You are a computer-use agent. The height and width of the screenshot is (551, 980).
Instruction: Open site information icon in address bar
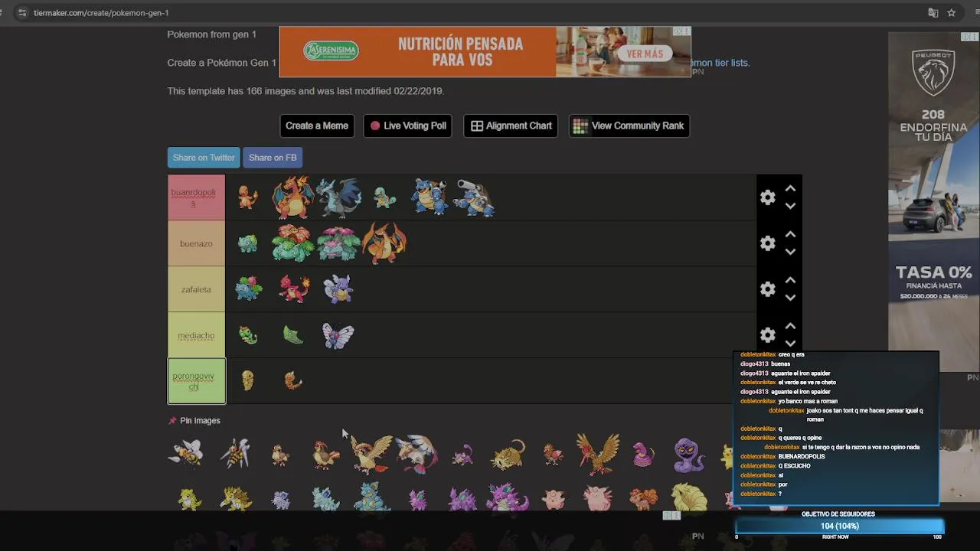tap(21, 13)
